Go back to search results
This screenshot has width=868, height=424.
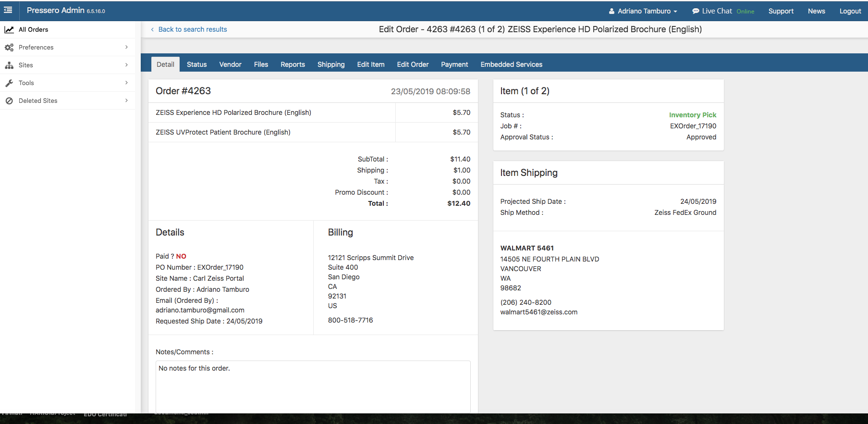coord(192,29)
